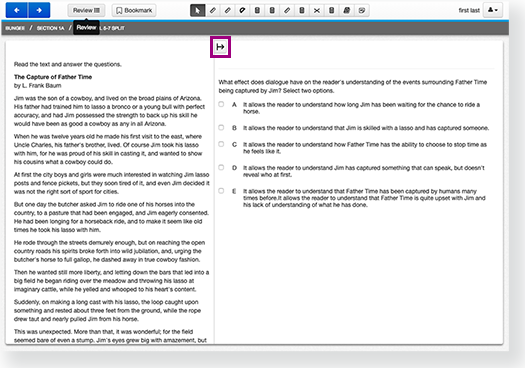Screen dimensions: 525x368
Task: Click paragraph starting 'Suddenly, on making a long cast'
Action: [107, 310]
